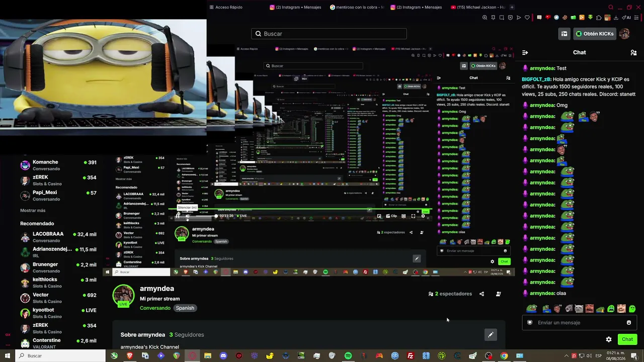Viewport: 644px width, 362px height.
Task: Open kyootbot LIVE channel in sidebar
Action: (58, 313)
